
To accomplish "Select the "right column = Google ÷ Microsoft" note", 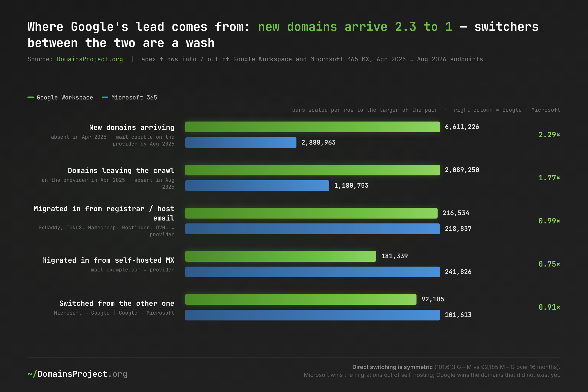I will pyautogui.click(x=507, y=110).
